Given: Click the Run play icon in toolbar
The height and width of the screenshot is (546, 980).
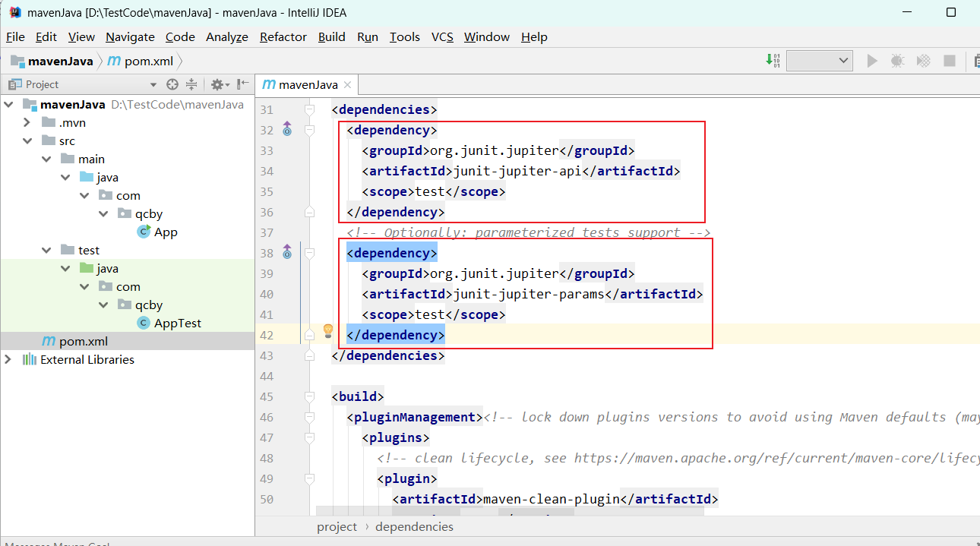Looking at the screenshot, I should click(x=872, y=61).
